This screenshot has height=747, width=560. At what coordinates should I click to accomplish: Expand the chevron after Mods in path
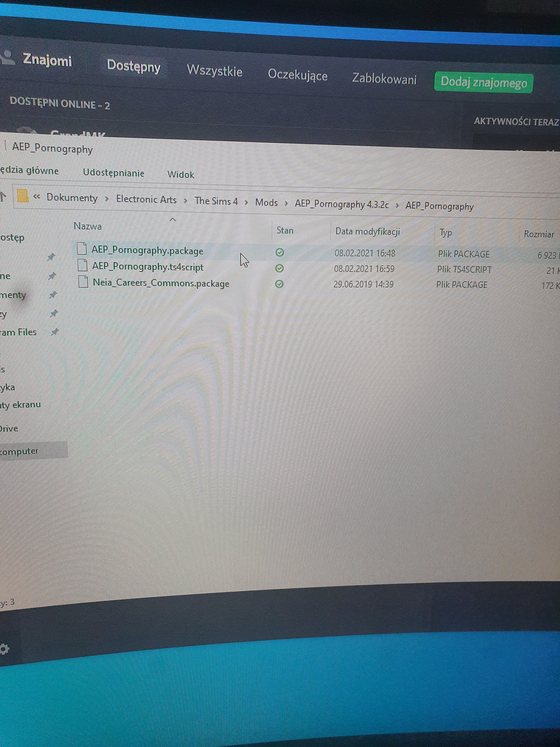pos(286,203)
